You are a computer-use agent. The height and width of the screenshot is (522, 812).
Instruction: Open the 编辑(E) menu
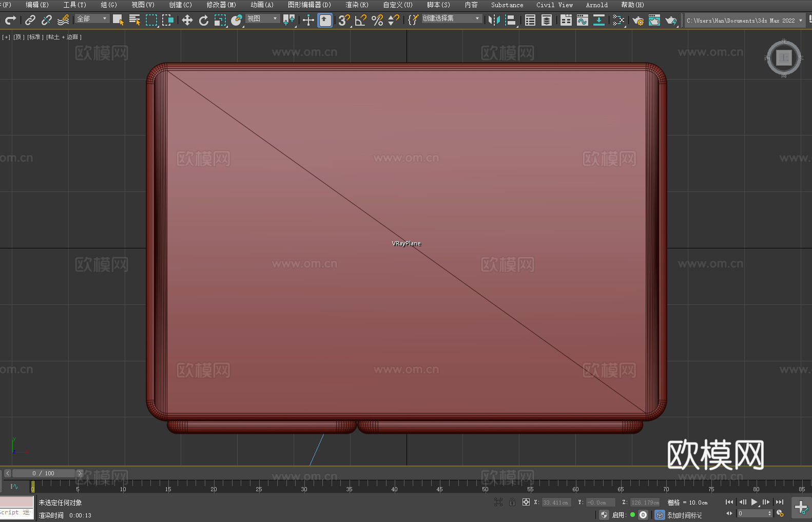pos(37,5)
